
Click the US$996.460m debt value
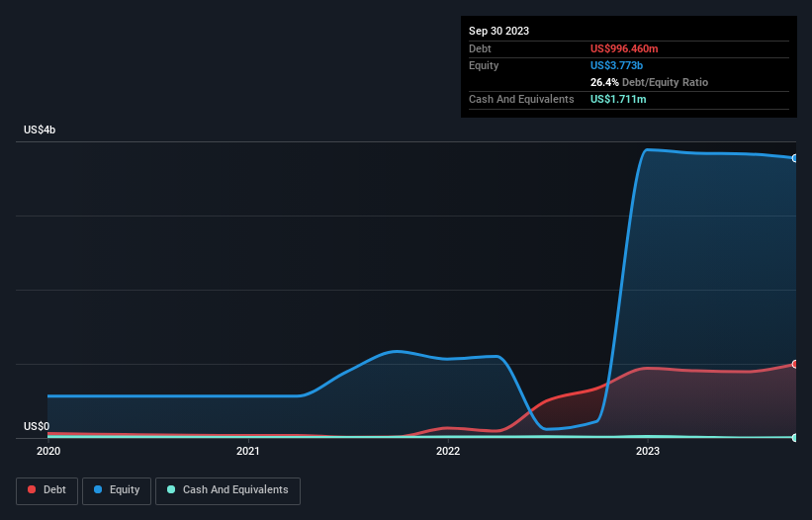tap(624, 48)
